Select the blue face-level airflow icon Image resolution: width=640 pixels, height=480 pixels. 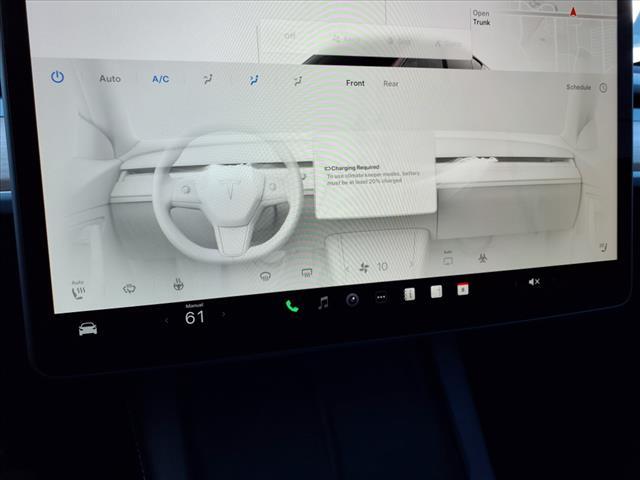coord(254,80)
